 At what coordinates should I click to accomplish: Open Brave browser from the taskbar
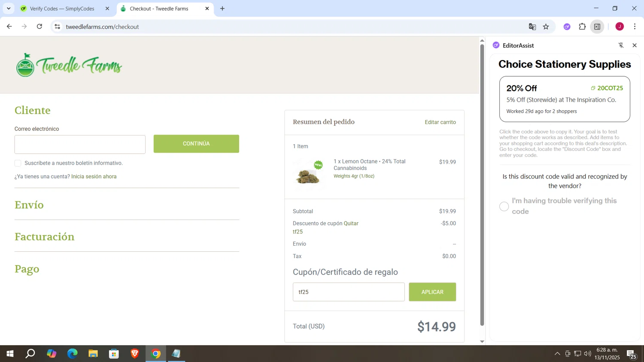(x=135, y=354)
